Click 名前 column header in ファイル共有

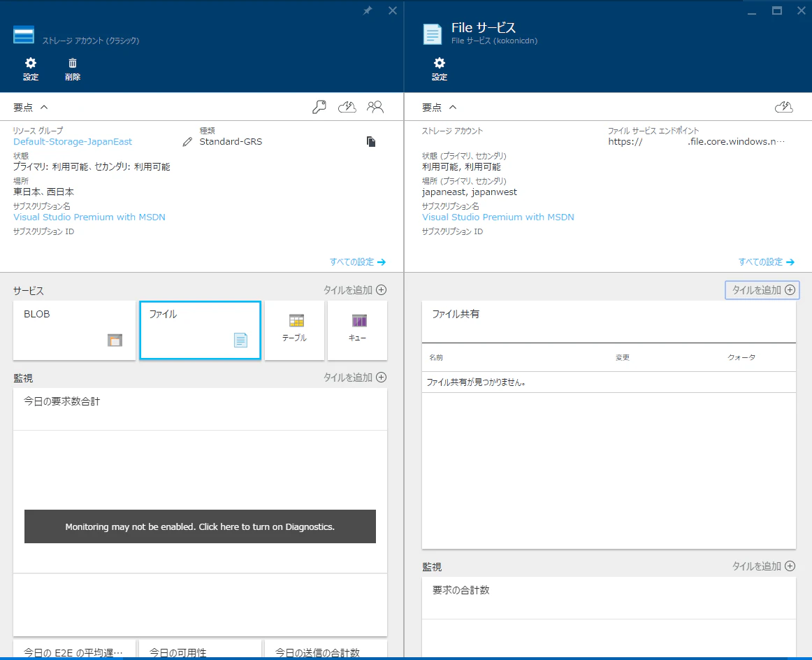pos(436,357)
